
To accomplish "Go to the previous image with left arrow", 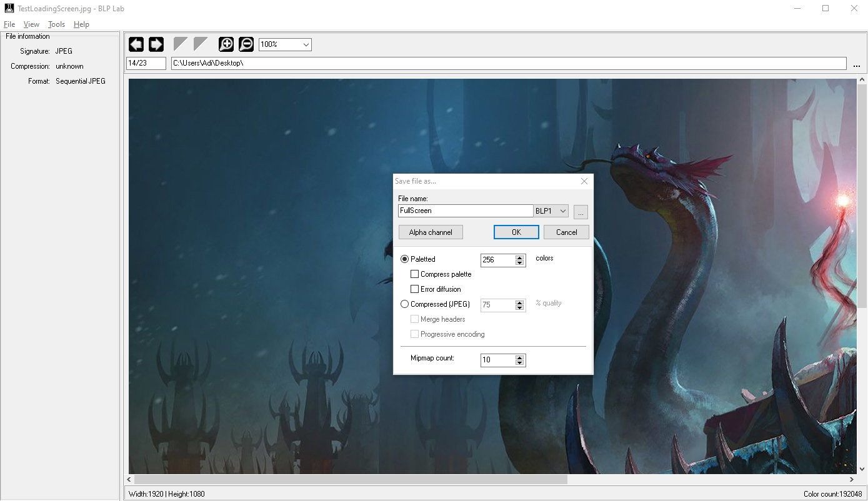I will [x=136, y=44].
